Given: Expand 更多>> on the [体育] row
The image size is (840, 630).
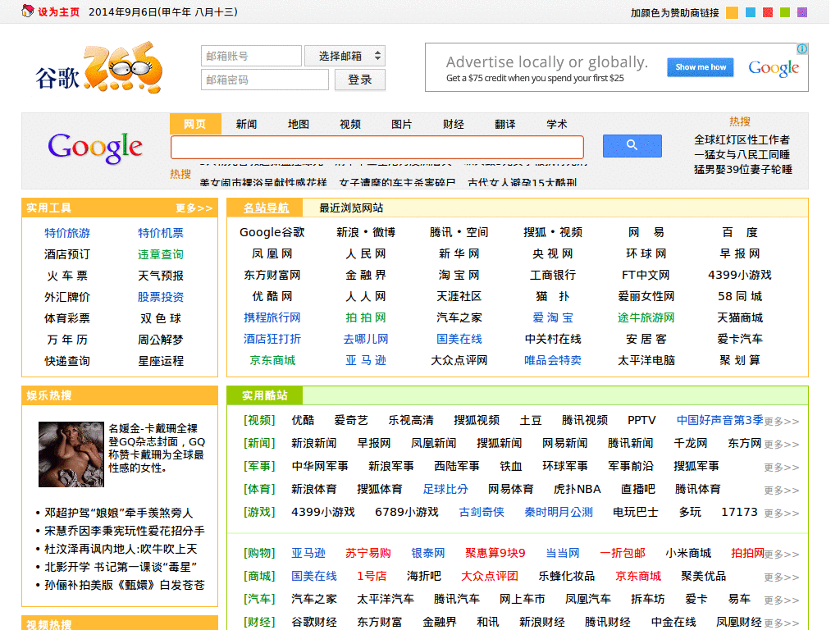Looking at the screenshot, I should (782, 491).
